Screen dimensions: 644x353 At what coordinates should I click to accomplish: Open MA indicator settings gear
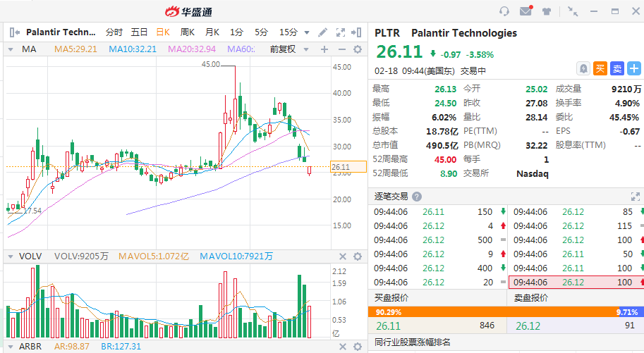tap(358, 49)
